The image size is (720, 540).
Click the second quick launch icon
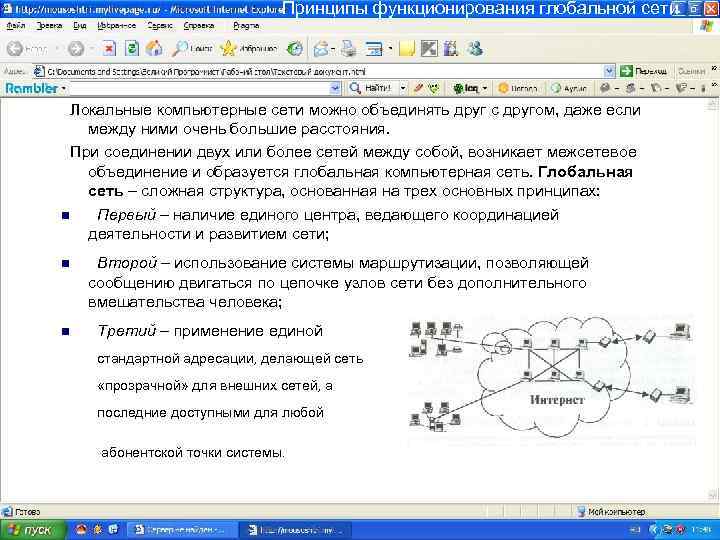[97, 529]
